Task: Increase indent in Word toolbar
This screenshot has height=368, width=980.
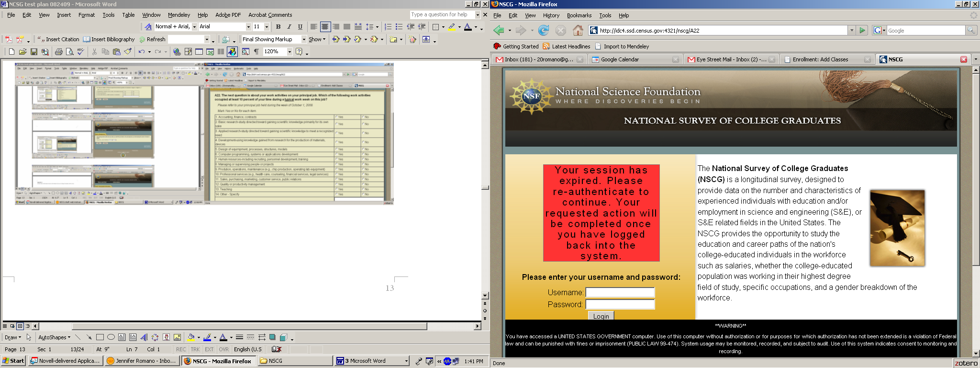Action: (422, 27)
